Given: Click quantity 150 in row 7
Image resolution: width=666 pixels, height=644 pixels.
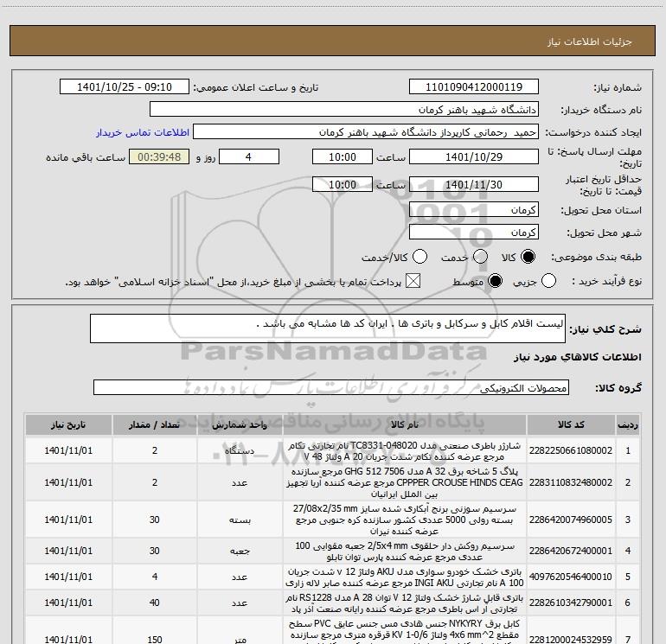Looking at the screenshot, I should (155, 640).
